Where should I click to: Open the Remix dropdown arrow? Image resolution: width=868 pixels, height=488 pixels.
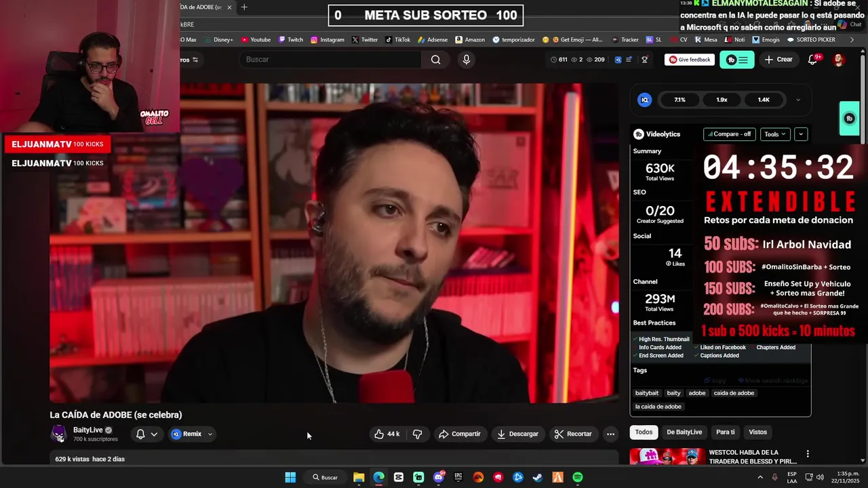pyautogui.click(x=210, y=434)
